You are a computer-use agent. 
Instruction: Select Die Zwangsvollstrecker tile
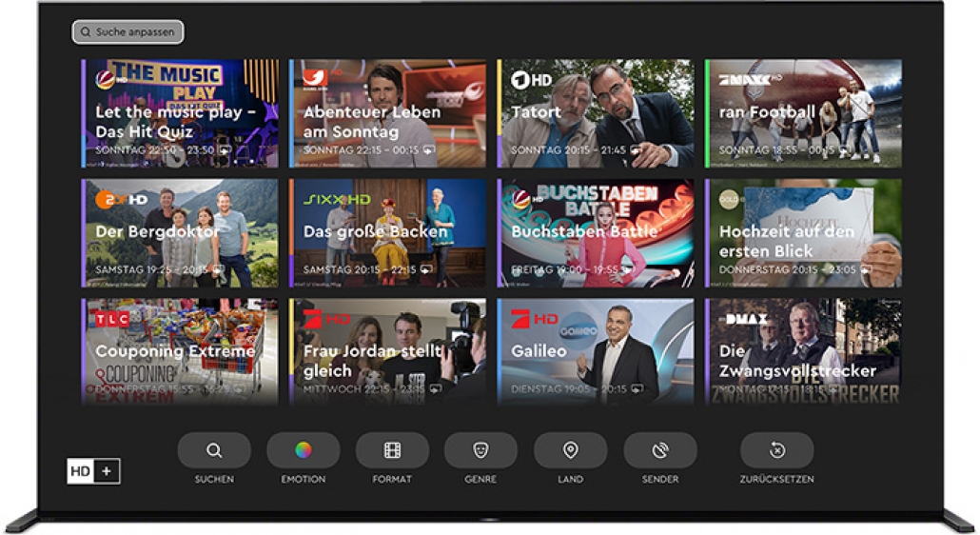[803, 352]
